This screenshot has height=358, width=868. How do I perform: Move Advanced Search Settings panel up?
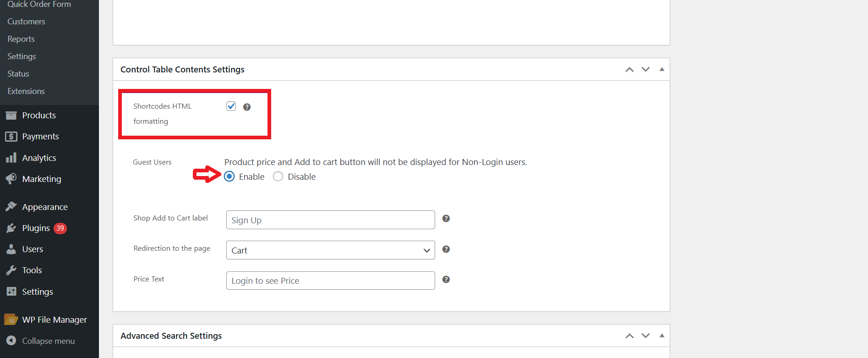click(630, 336)
